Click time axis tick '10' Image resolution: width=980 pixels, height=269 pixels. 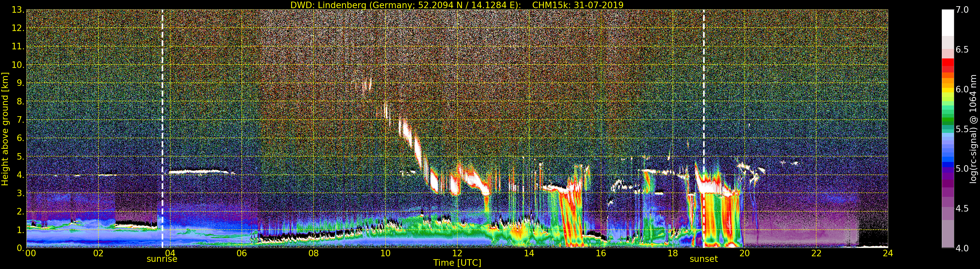click(385, 253)
